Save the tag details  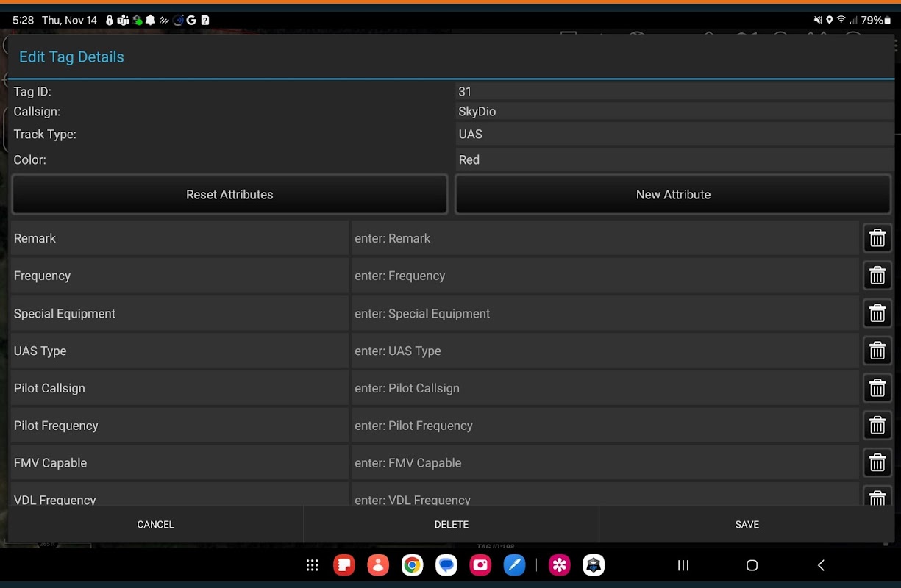tap(747, 524)
